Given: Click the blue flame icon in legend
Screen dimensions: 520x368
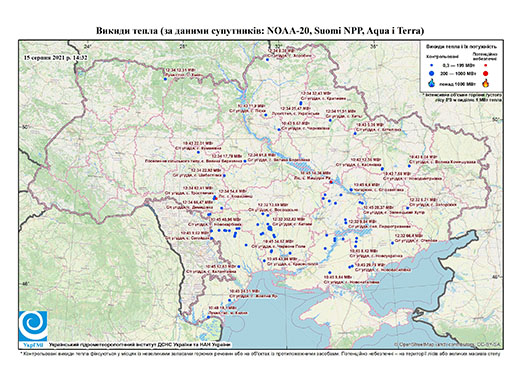Looking at the screenshot, I should coord(432,83).
